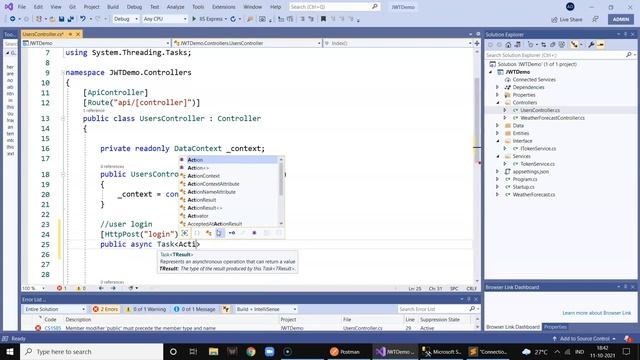Open the Build menu
This screenshot has height=360, width=640.
(x=113, y=7)
